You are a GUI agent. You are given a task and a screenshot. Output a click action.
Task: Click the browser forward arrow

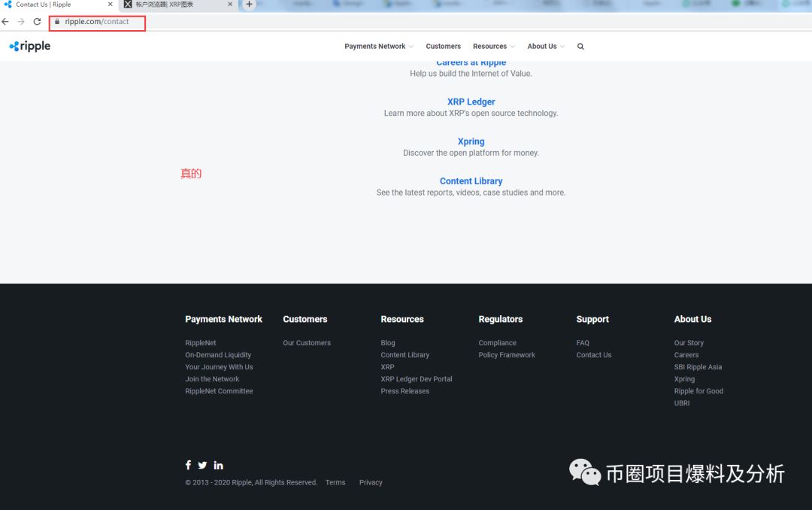point(21,22)
